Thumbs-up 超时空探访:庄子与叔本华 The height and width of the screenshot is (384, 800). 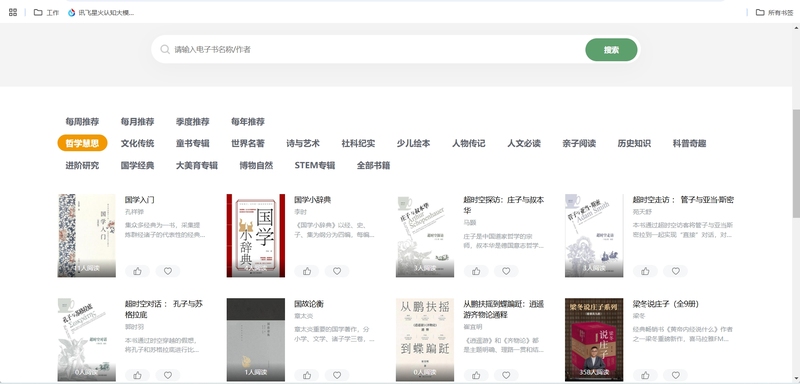(476, 271)
